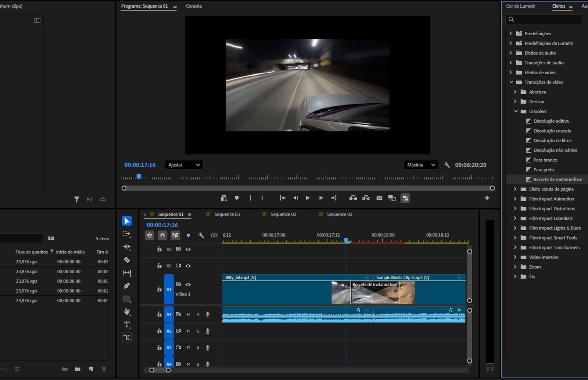Screen dimensions: 588x380
Task: Select the Rectangle tool
Action: coord(127,299)
